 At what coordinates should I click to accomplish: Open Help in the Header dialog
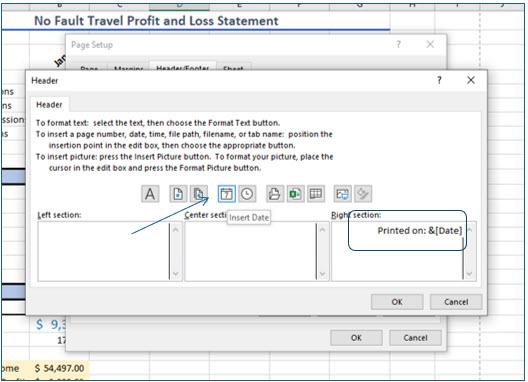pos(439,80)
